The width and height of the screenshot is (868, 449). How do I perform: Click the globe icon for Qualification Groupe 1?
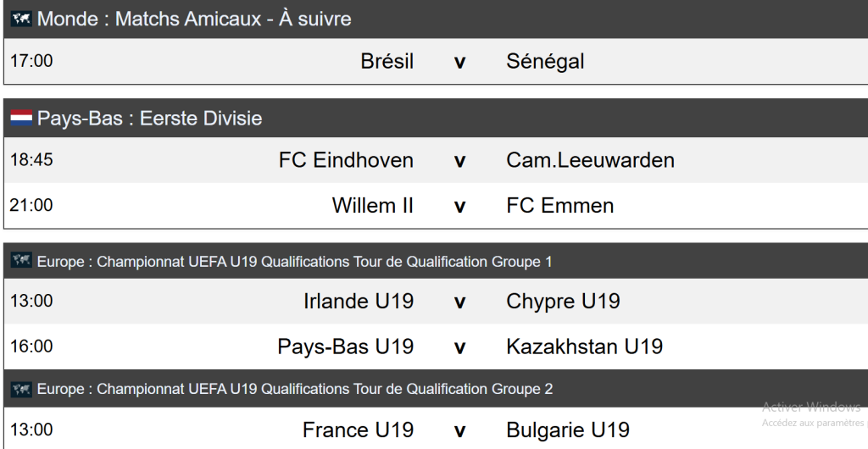click(x=21, y=261)
